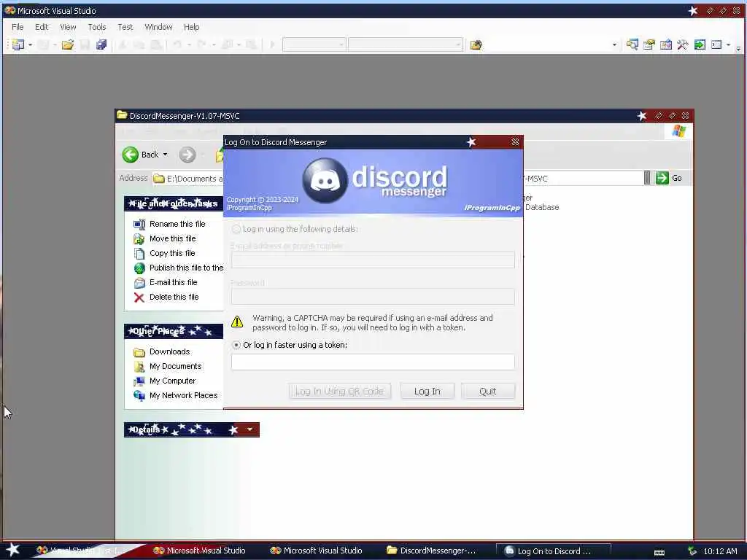Viewport: 747px width, 560px height.
Task: Open the Tools menu
Action: click(97, 27)
